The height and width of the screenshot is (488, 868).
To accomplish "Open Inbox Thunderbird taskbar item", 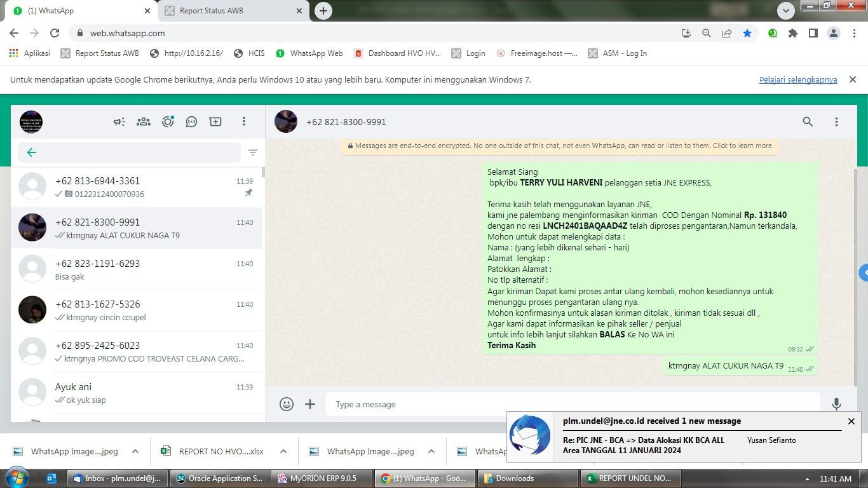I will (x=118, y=478).
